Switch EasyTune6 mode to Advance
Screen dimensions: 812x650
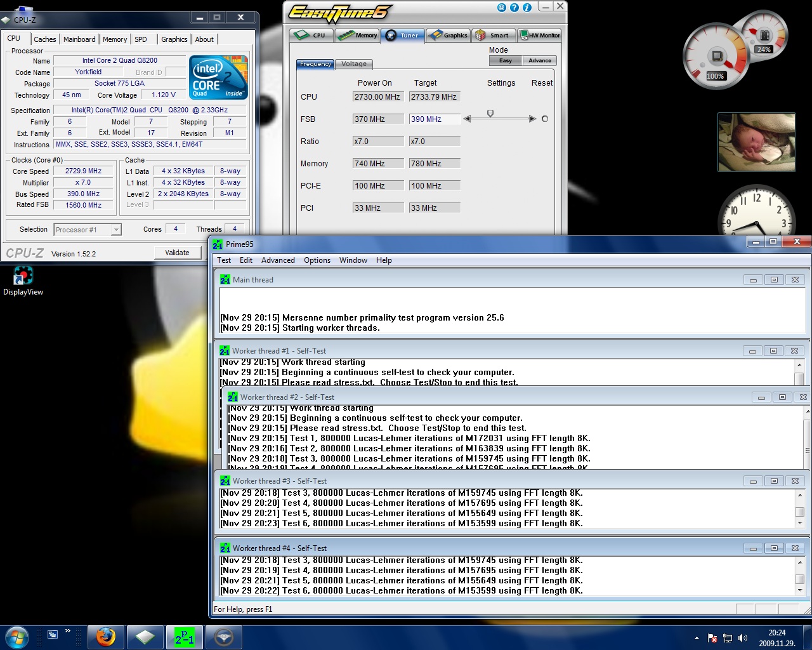coord(540,60)
